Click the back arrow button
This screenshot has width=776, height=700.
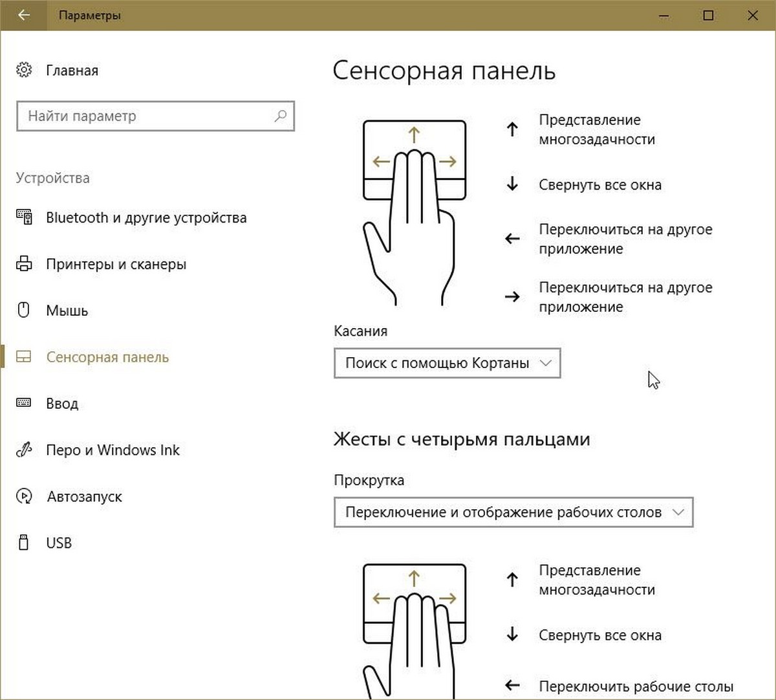(23, 15)
